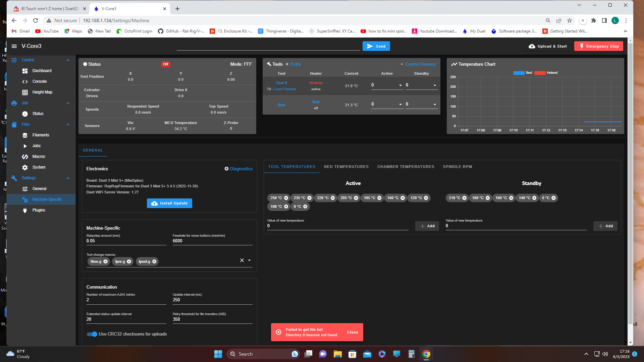This screenshot has width=644, height=362.
Task: Collapse the Files sidebar section
Action: click(68, 125)
